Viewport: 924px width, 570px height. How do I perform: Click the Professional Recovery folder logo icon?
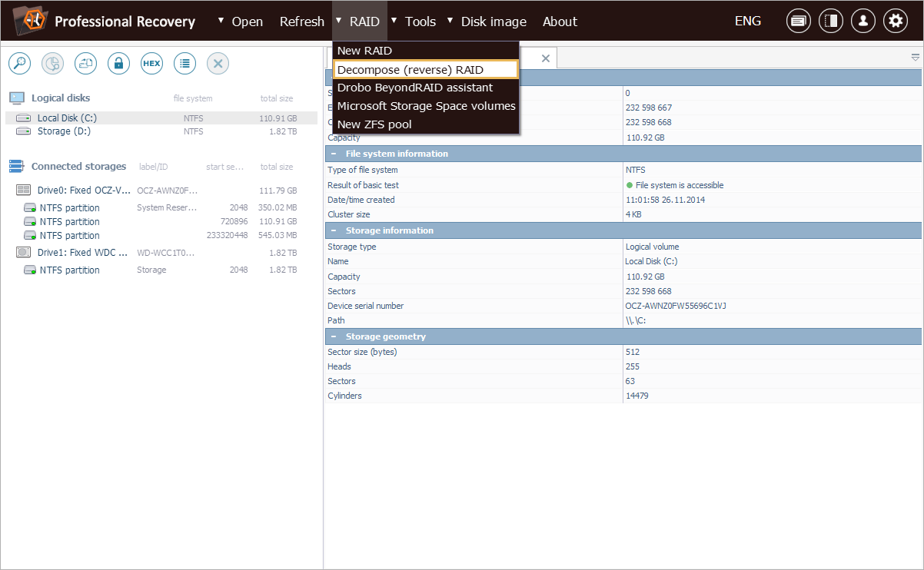30,20
